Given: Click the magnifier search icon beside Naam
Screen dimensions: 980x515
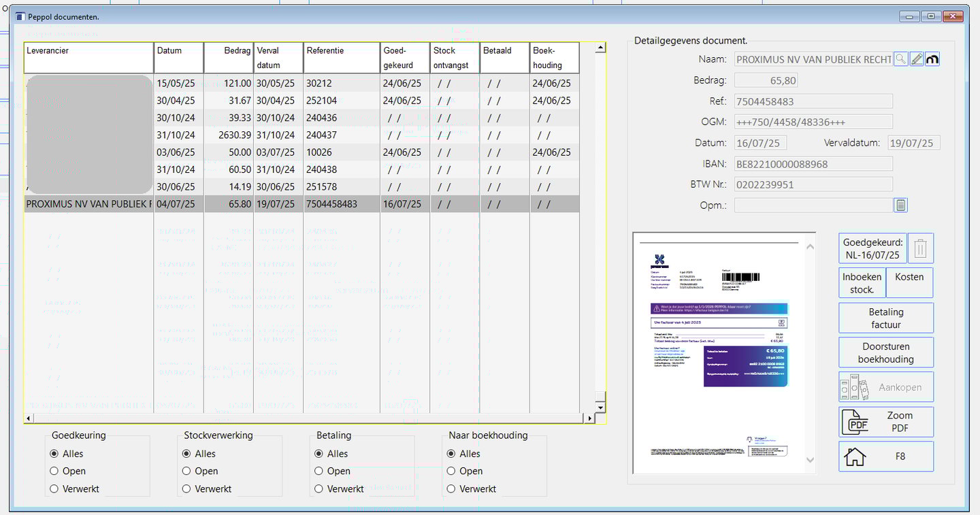Looking at the screenshot, I should pyautogui.click(x=900, y=59).
